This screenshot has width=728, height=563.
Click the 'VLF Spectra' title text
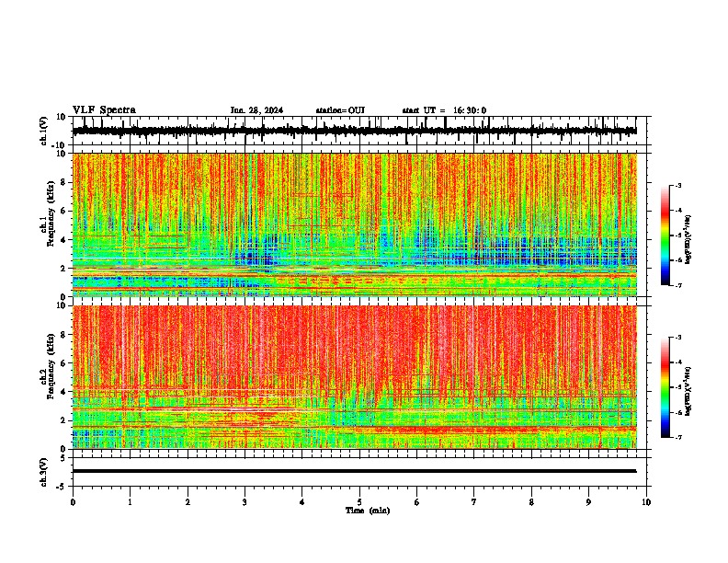click(x=104, y=110)
